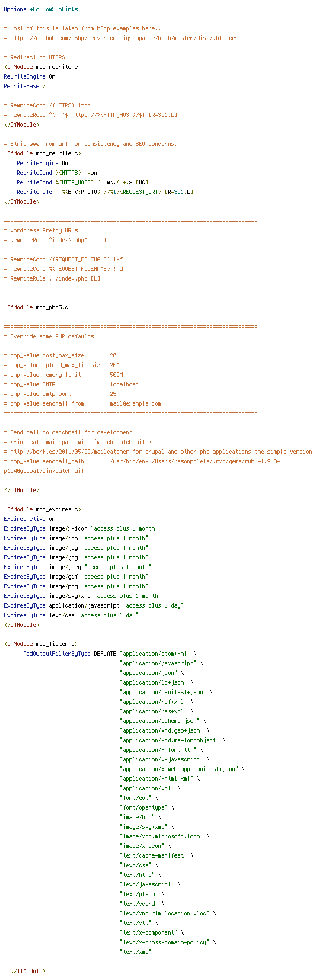Click RewriteCond %{HTTP_HOST} www pattern line
Screen dimensions: 321x980
tap(82, 182)
